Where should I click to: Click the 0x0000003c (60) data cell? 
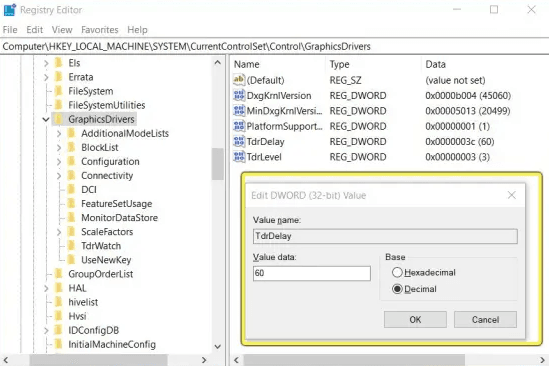459,141
